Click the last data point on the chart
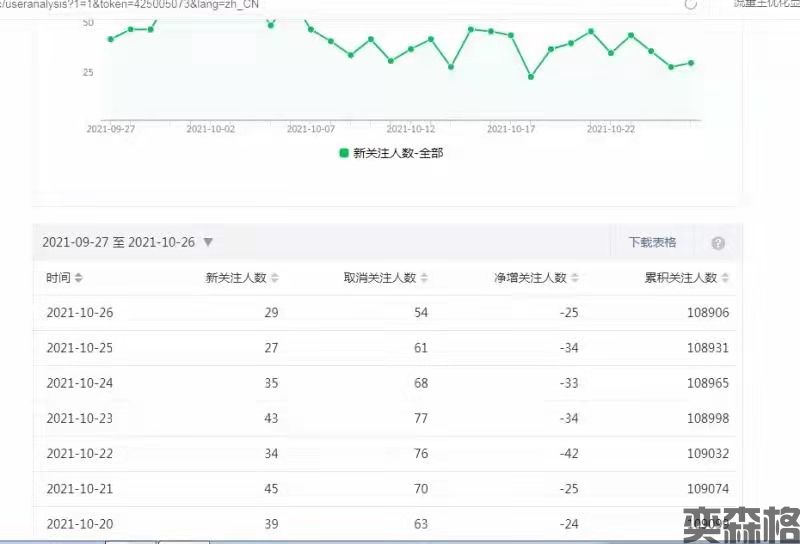Screen dimensions: 800x544 pyautogui.click(x=691, y=63)
